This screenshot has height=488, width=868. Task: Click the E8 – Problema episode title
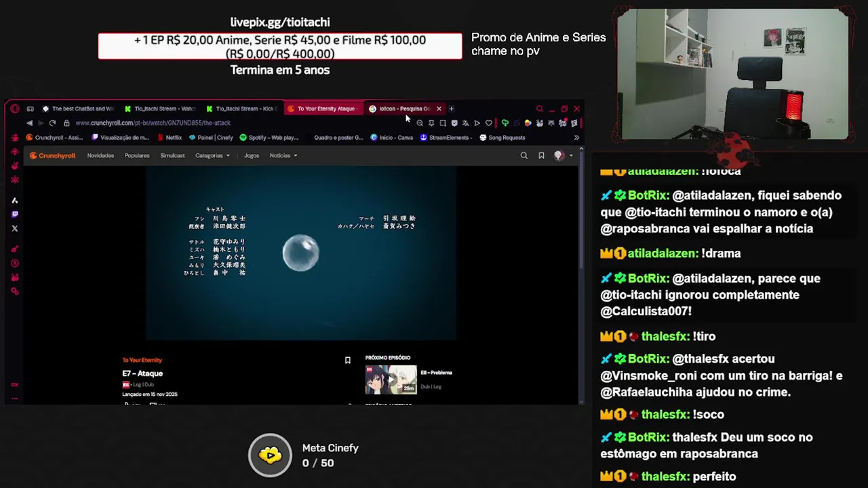[x=436, y=372]
